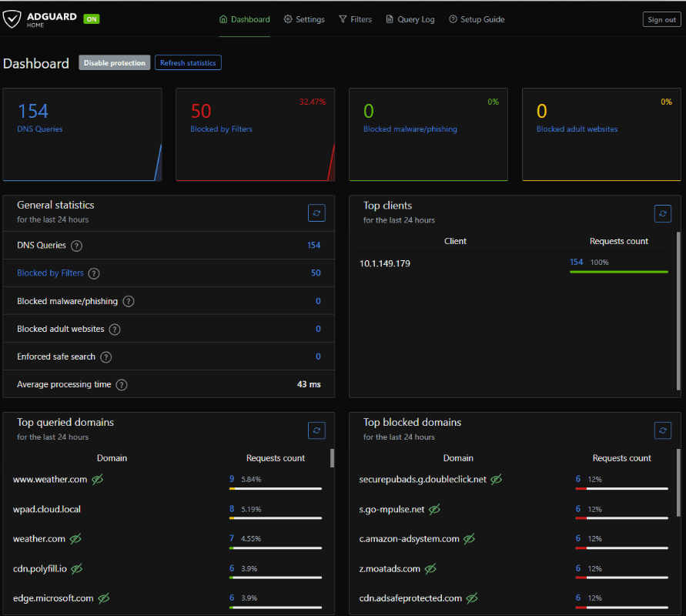Open the Filters menu
686x616 pixels.
355,19
